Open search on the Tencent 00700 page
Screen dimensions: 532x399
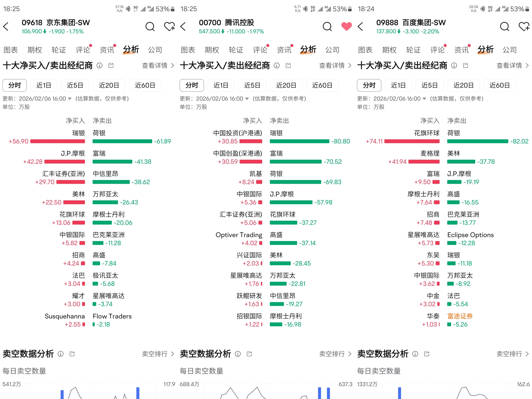[x=327, y=26]
